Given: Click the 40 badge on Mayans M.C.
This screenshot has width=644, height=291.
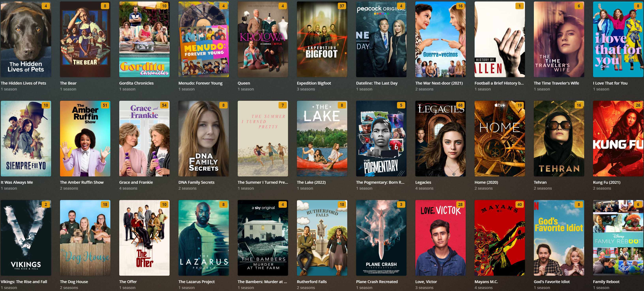Looking at the screenshot, I should tap(519, 204).
